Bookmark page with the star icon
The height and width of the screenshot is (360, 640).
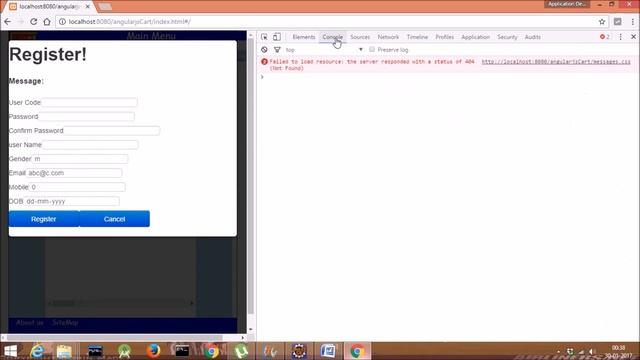(602, 22)
